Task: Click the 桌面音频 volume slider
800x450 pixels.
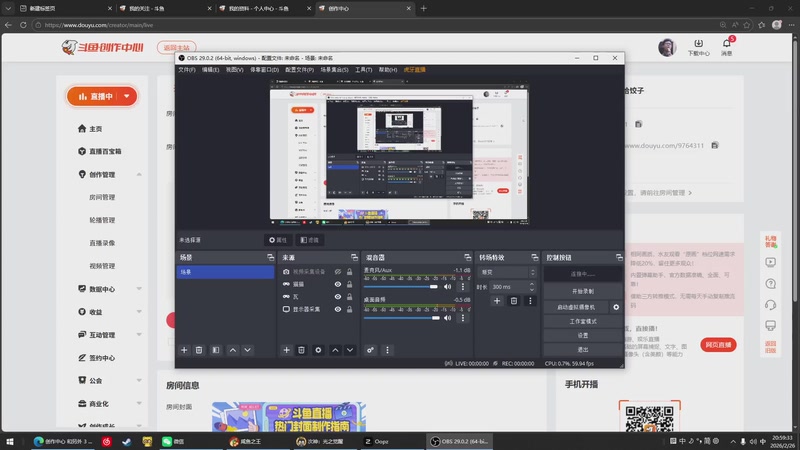Action: [x=402, y=318]
